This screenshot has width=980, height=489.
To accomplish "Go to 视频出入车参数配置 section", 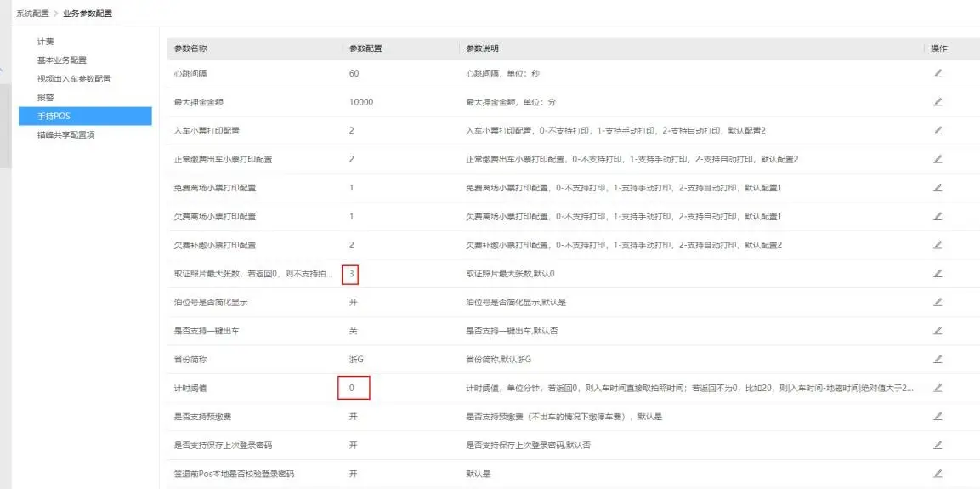I will point(74,79).
